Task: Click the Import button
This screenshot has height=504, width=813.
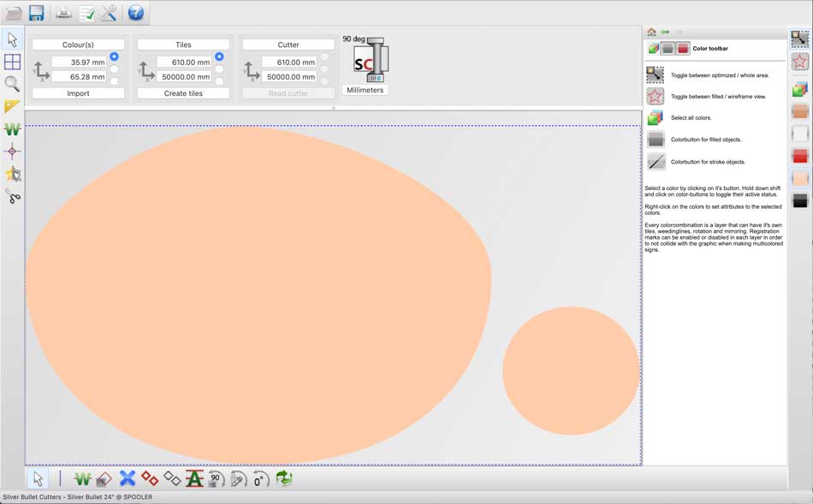Action: coord(78,93)
